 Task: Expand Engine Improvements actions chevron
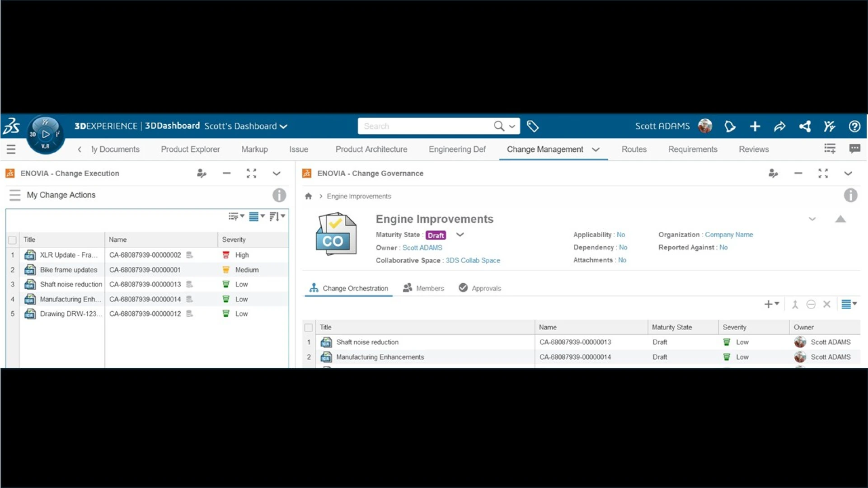pyautogui.click(x=812, y=219)
